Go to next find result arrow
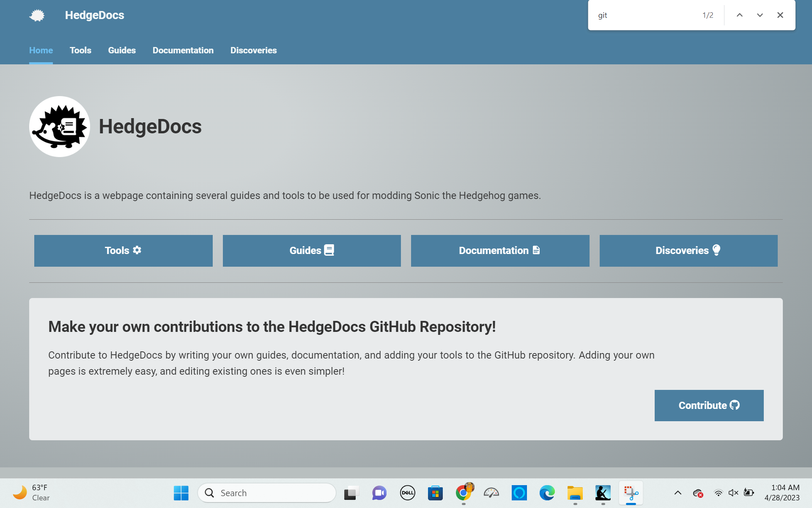Viewport: 812px width, 508px height. point(760,15)
